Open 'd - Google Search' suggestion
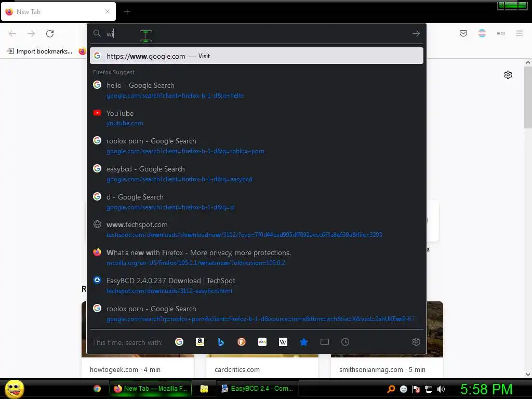This screenshot has height=399, width=532. [x=257, y=202]
